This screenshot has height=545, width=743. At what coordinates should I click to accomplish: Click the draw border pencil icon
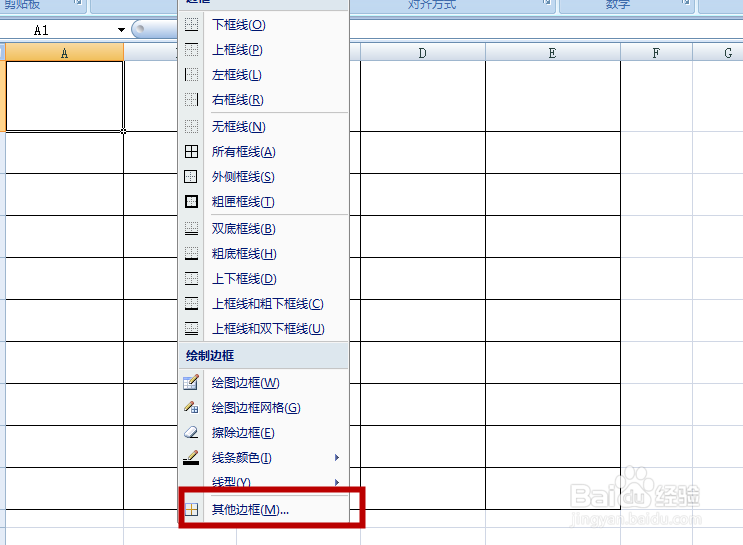[x=191, y=382]
